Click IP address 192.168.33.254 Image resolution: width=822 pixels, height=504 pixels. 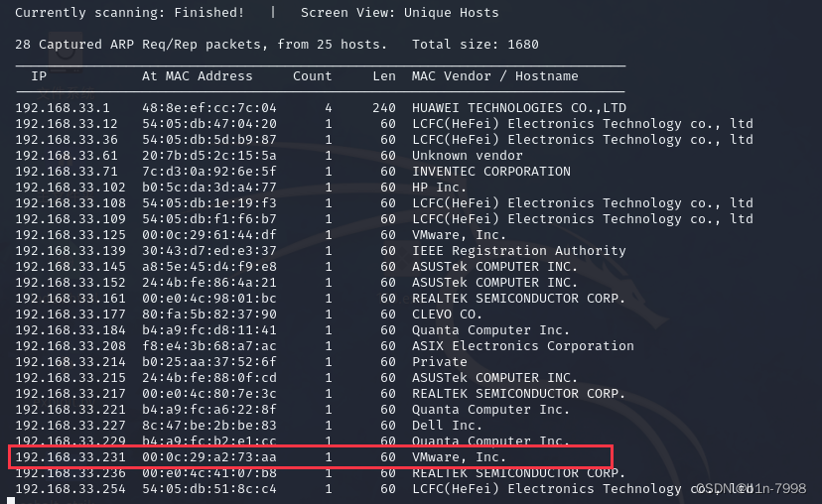point(70,489)
